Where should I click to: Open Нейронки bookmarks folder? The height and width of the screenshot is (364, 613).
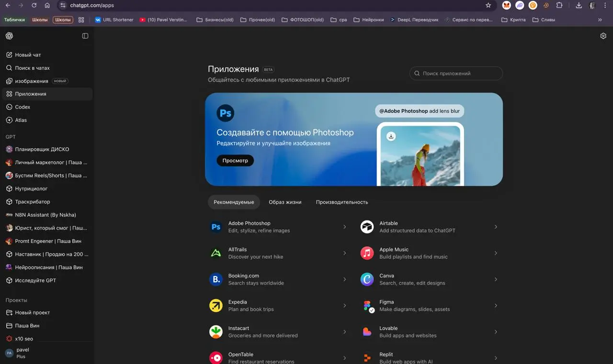point(369,20)
